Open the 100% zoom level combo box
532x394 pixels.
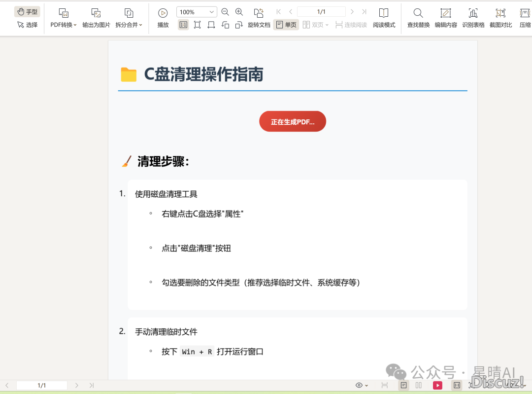(x=197, y=12)
